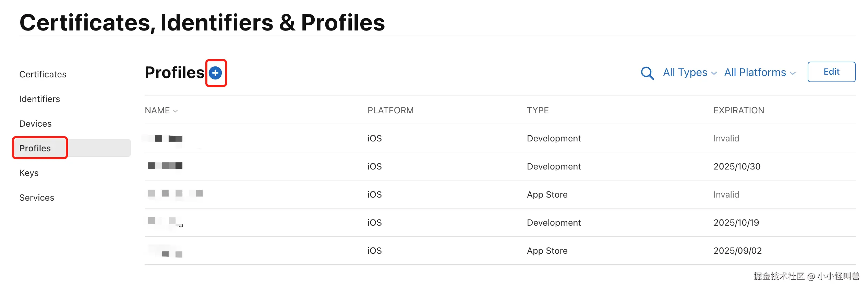Open Identifiers in the sidebar

39,99
